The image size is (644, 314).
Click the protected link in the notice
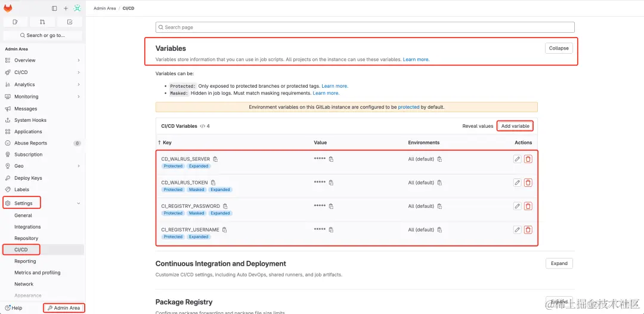tap(408, 107)
